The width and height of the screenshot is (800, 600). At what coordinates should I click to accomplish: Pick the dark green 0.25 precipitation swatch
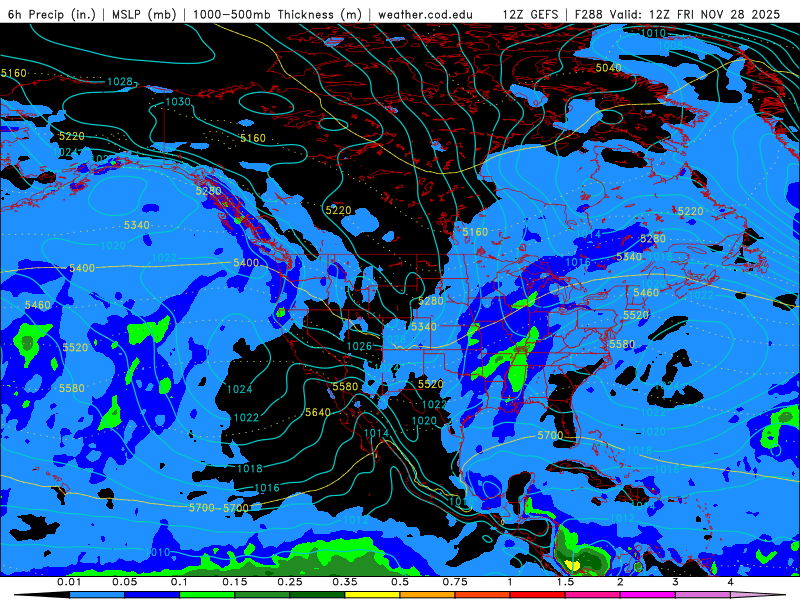tap(317, 595)
